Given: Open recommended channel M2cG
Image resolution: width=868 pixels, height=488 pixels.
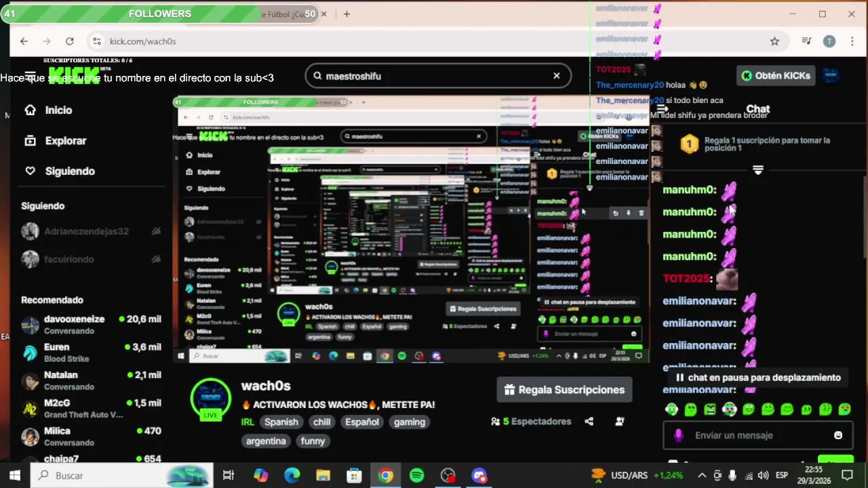Looking at the screenshot, I should (x=91, y=409).
